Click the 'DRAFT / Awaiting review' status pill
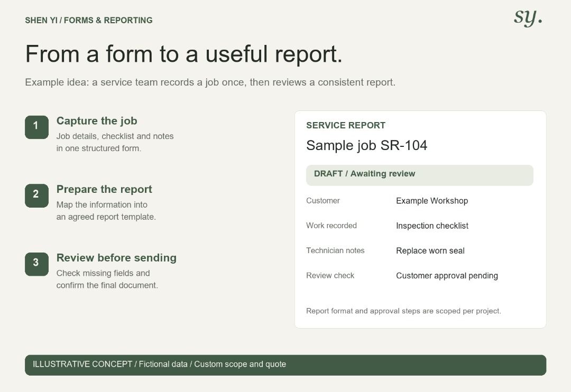 click(x=419, y=175)
